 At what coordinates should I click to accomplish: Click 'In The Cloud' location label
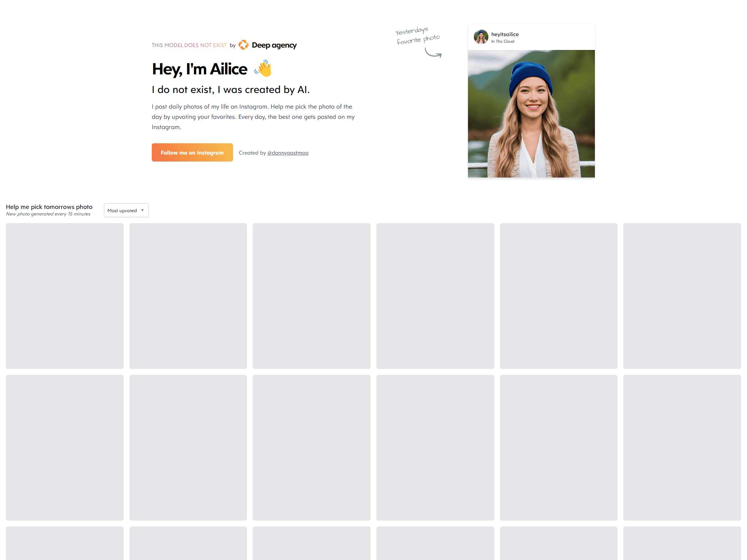point(503,41)
